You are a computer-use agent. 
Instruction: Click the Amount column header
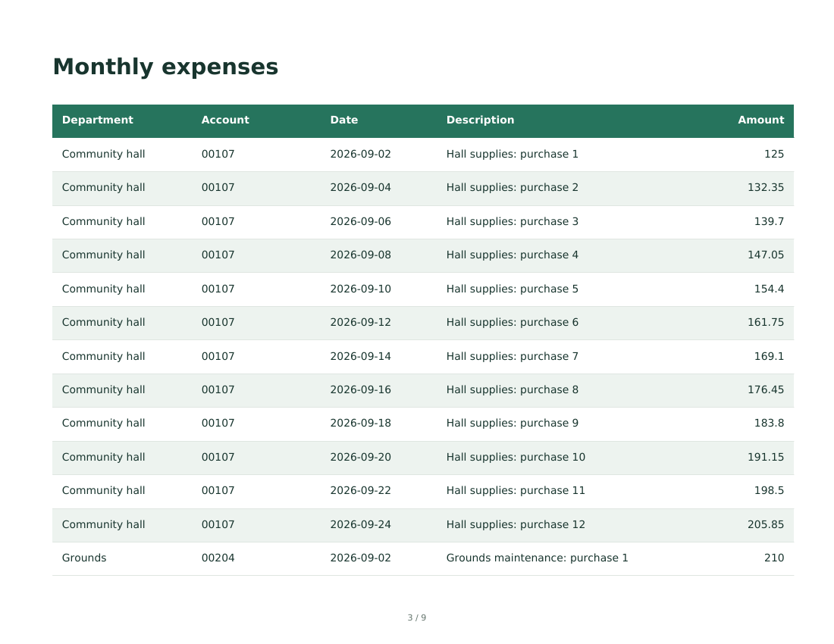(x=760, y=120)
